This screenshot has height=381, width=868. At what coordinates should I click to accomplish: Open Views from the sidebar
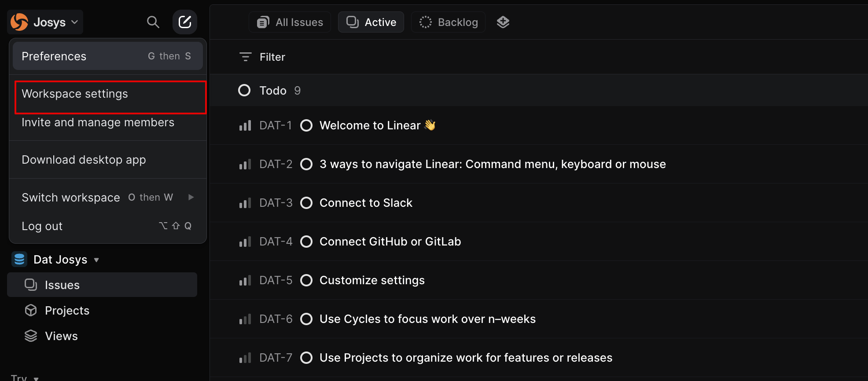click(61, 336)
